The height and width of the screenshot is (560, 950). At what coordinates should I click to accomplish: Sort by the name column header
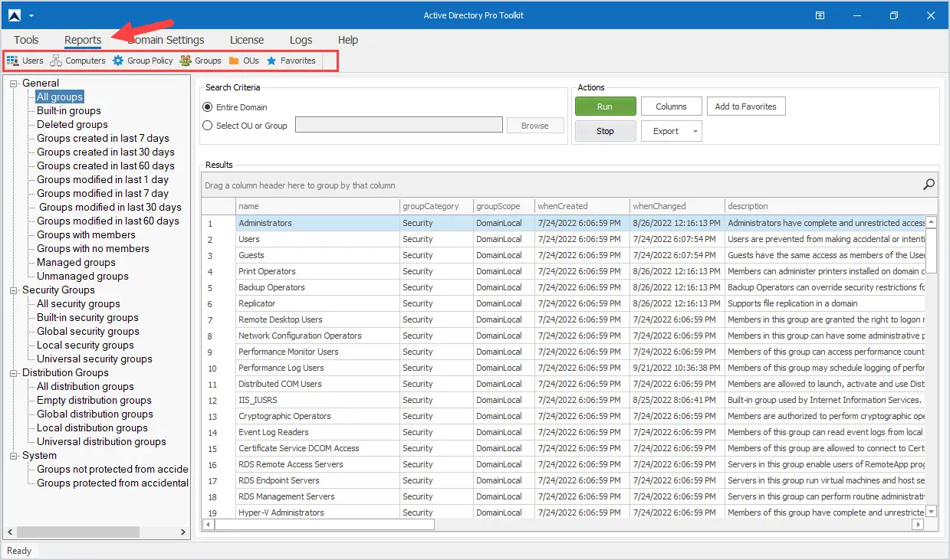pyautogui.click(x=317, y=206)
